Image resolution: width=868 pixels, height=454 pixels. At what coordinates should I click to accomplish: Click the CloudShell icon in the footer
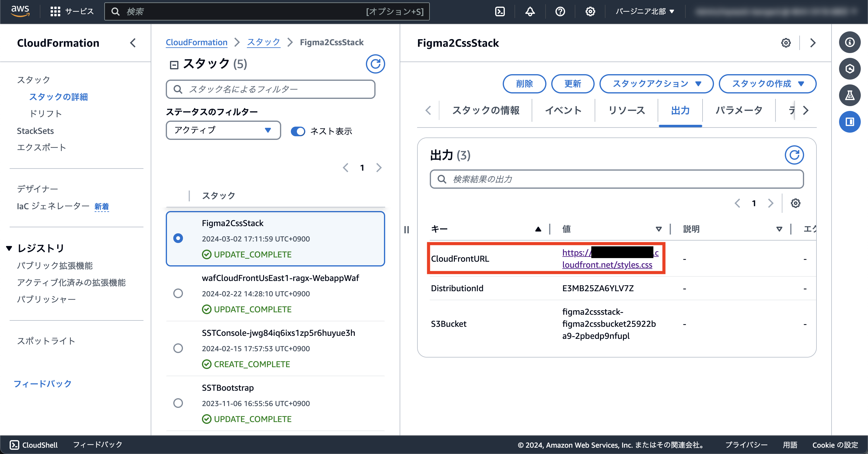(x=14, y=445)
